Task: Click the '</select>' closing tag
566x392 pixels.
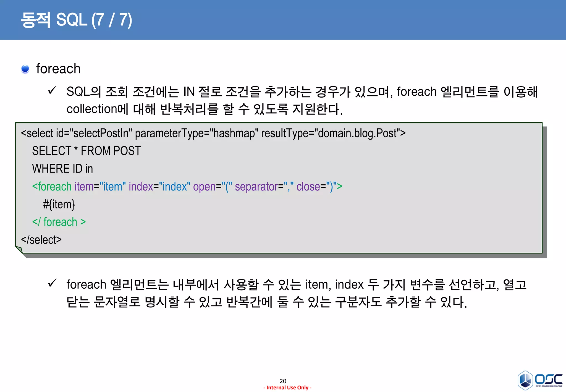Action: pos(41,240)
